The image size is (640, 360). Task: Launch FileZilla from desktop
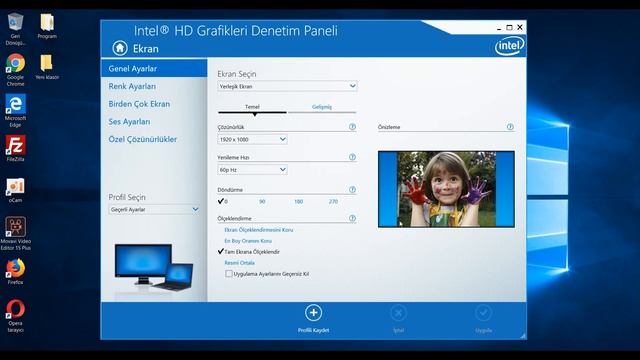pyautogui.click(x=16, y=149)
